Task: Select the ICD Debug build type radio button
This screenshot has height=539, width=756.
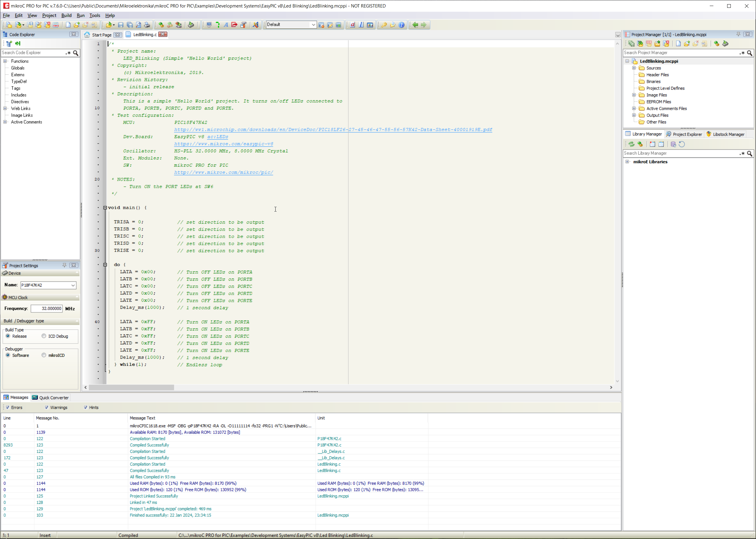Action: click(x=44, y=336)
